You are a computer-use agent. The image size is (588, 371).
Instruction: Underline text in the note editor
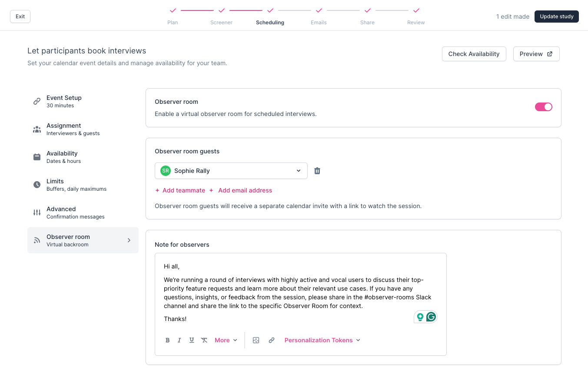(192, 340)
